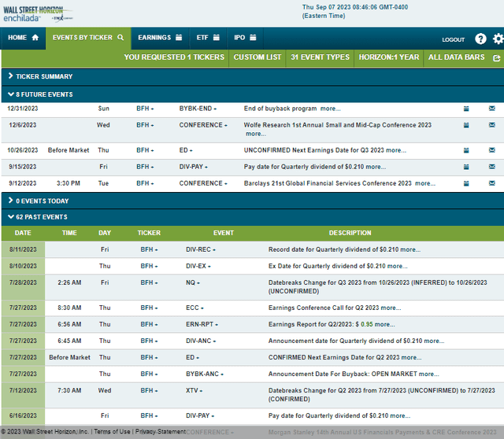This screenshot has height=439, width=504.
Task: Open the Earnings calendar tab
Action: (x=160, y=38)
